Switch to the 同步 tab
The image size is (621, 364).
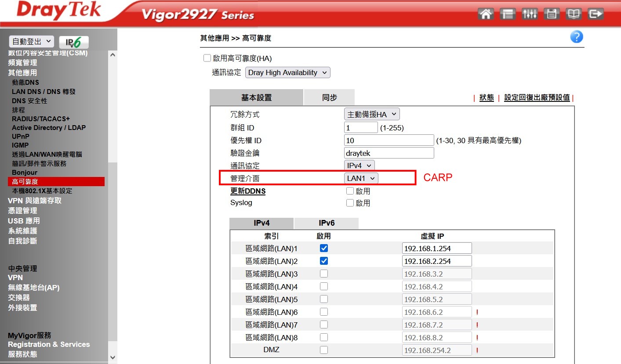(329, 97)
